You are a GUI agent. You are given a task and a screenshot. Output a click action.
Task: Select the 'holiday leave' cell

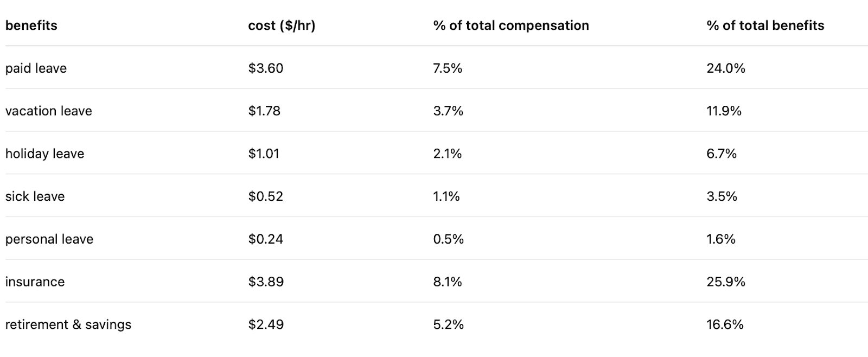44,154
